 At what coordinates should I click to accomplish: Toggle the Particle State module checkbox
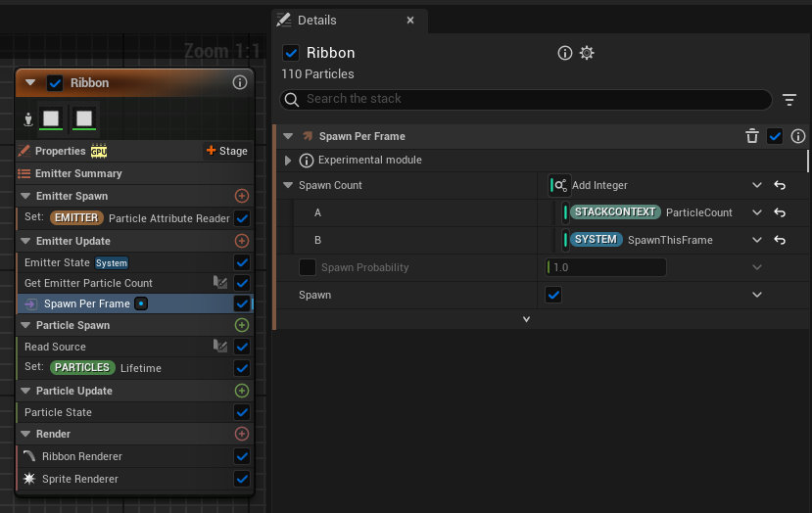242,412
